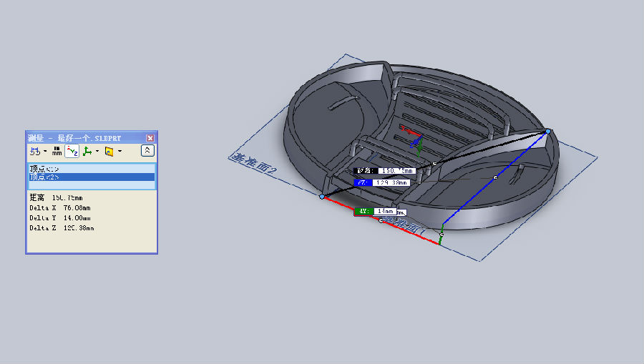Screen dimensions: 644x364
Task: Open the projected-on dropdown arrow
Action: [119, 151]
